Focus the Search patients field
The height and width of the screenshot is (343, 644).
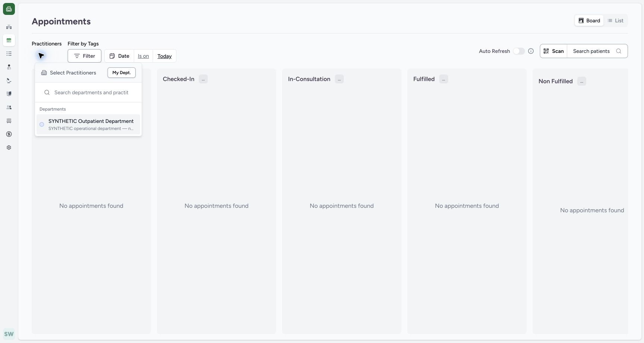(x=597, y=51)
